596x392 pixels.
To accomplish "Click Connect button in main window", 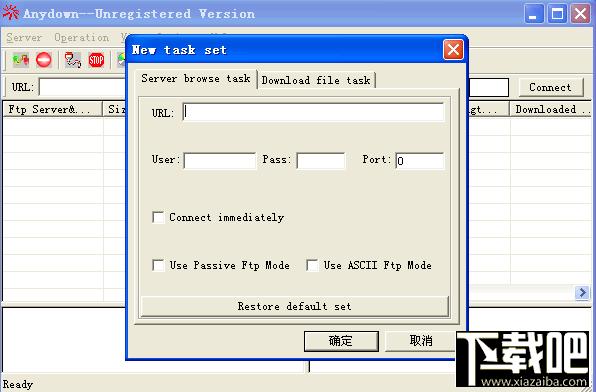I will pos(551,87).
